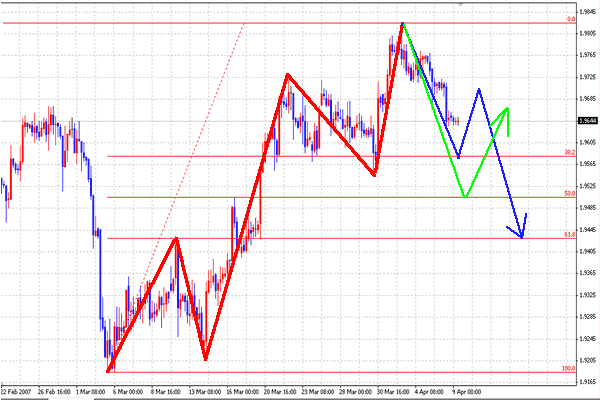The width and height of the screenshot is (600, 400).
Task: Click the 28 Mar 00:00 time label
Action: [x=355, y=392]
